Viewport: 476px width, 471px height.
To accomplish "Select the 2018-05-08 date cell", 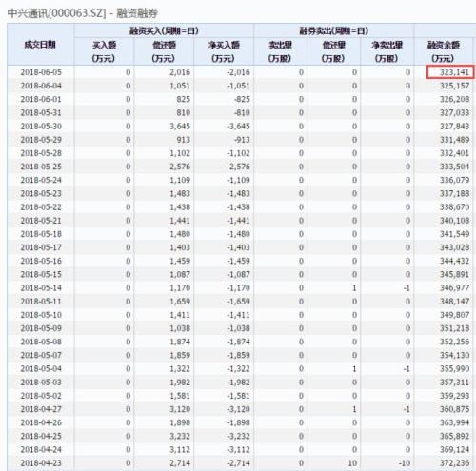I will [41, 342].
